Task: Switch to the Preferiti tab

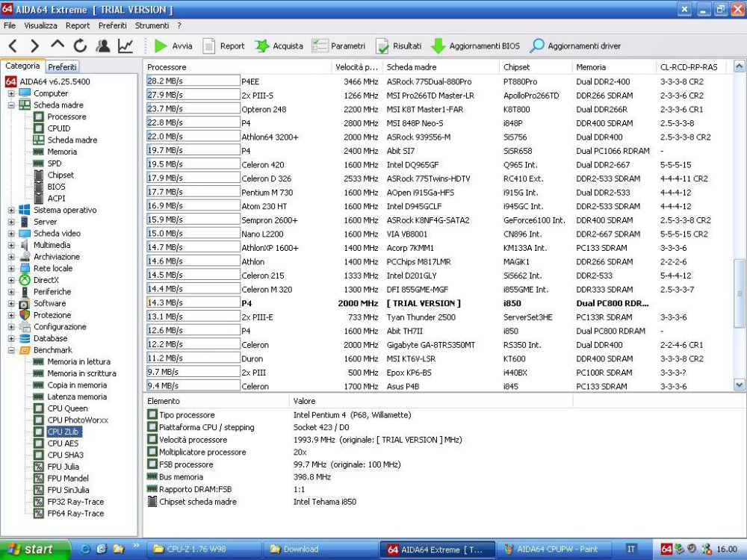Action: [x=62, y=66]
